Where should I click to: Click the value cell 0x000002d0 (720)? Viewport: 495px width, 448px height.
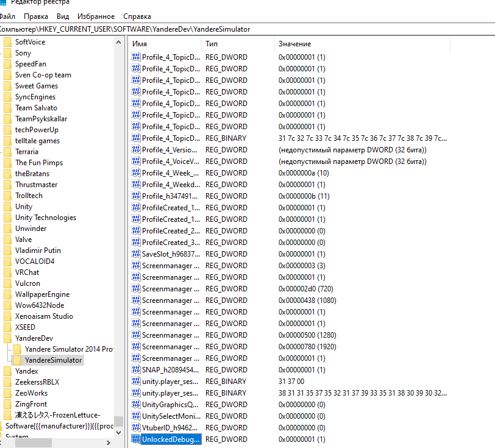point(305,289)
